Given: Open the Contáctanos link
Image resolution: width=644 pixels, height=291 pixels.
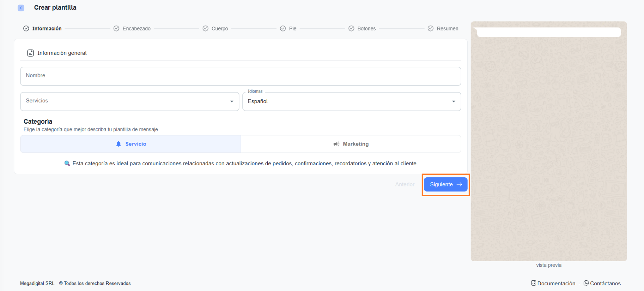Looking at the screenshot, I should tap(605, 283).
